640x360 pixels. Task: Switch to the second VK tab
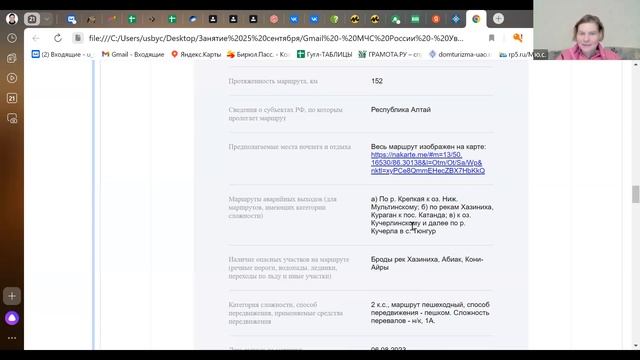click(314, 19)
